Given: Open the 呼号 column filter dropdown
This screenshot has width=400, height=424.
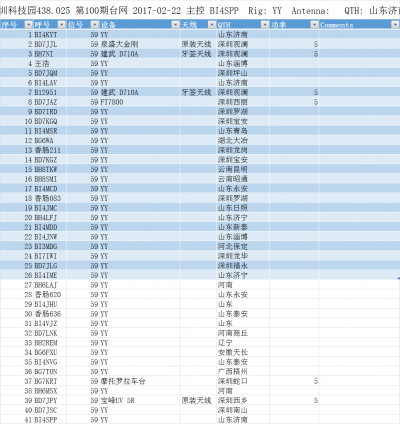Looking at the screenshot, I should pos(62,25).
